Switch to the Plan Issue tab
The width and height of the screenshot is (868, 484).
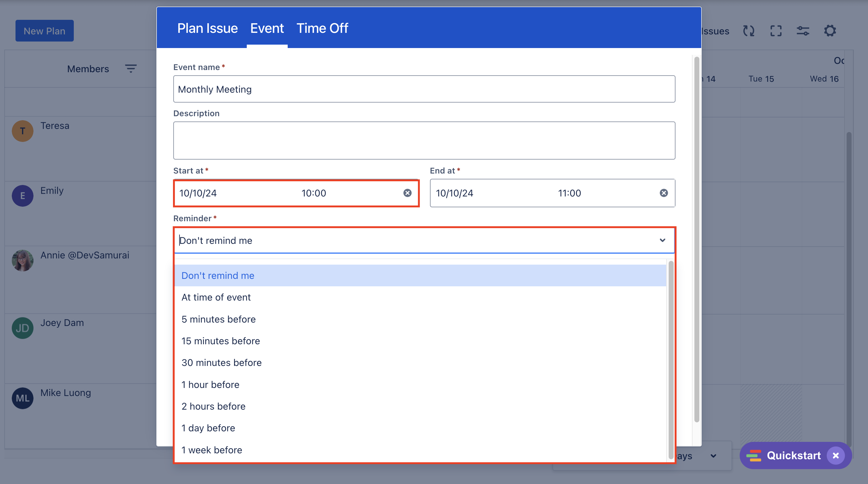[207, 28]
